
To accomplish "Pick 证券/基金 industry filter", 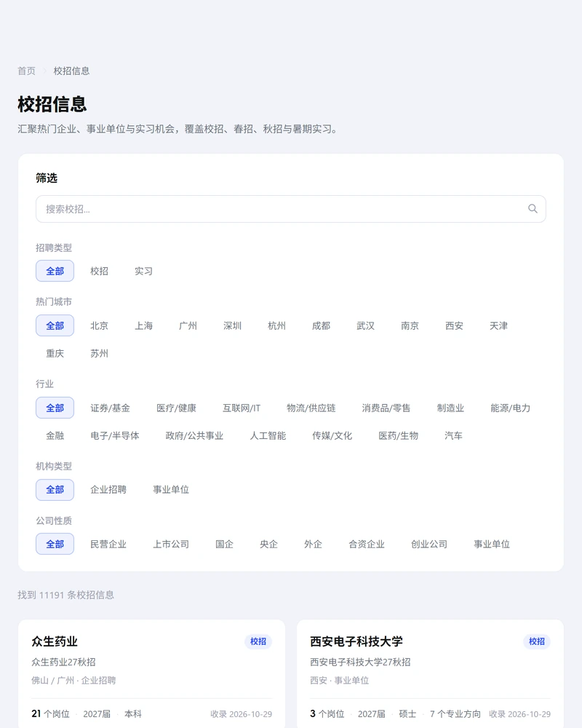I will (110, 408).
